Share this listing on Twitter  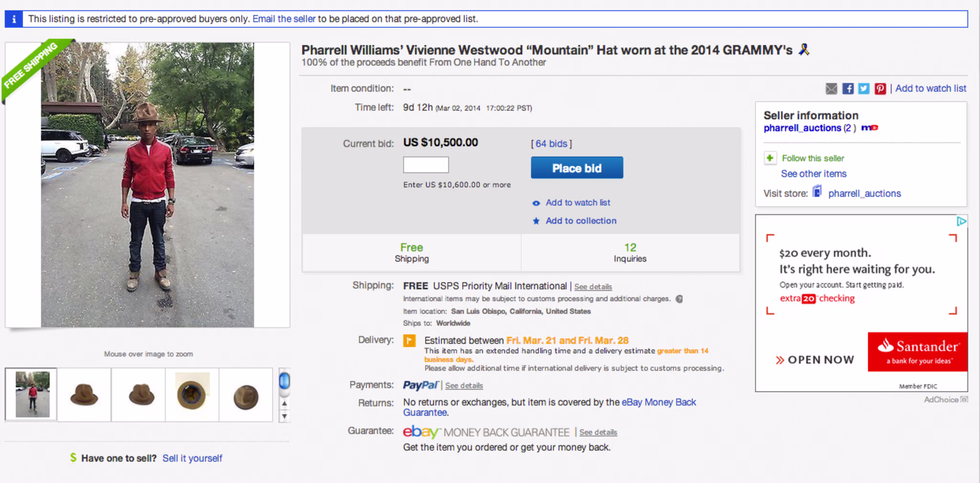864,89
